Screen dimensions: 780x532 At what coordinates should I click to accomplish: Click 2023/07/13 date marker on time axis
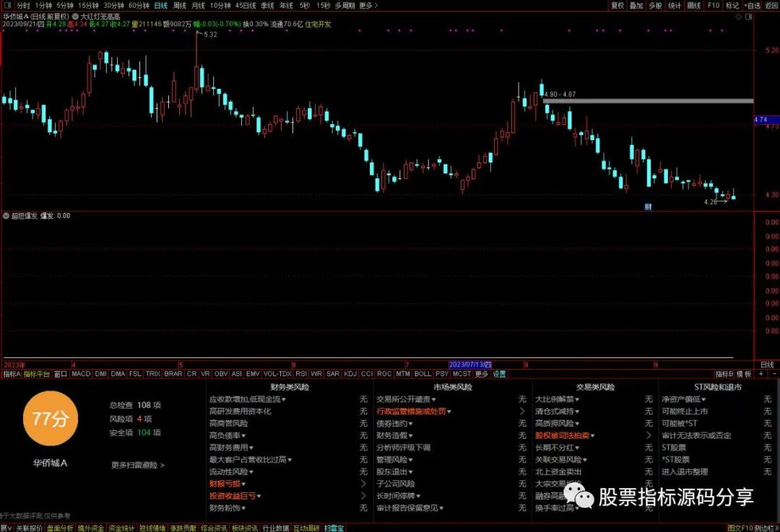(470, 365)
